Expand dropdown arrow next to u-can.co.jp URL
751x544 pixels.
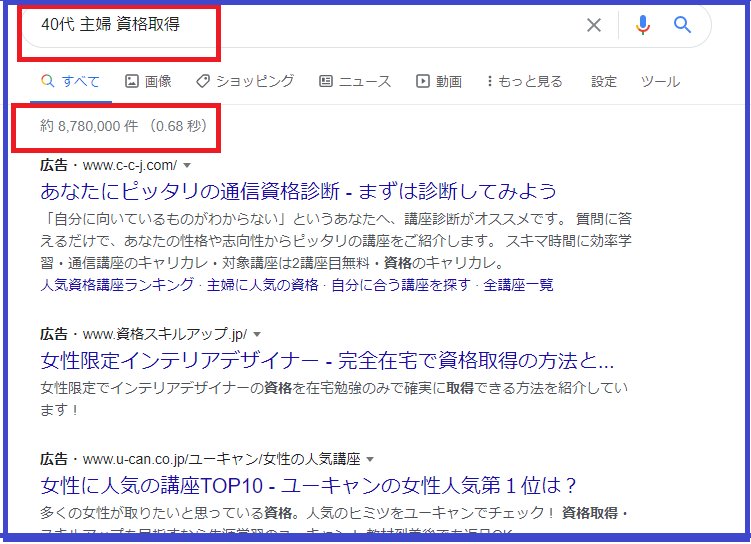tap(370, 460)
